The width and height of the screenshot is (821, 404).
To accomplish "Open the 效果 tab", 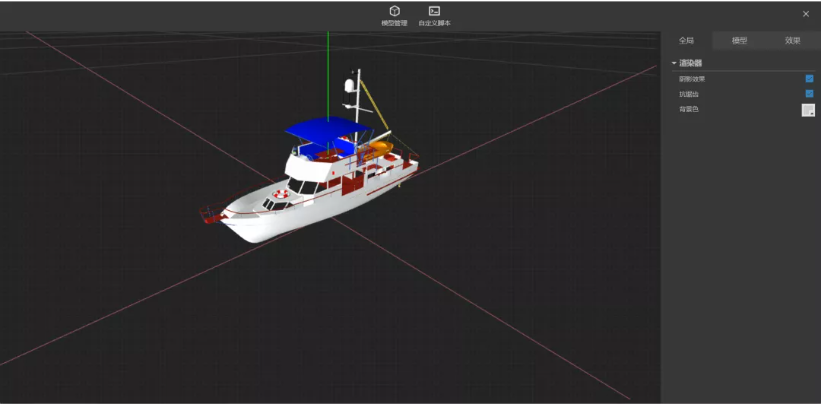I will (792, 41).
